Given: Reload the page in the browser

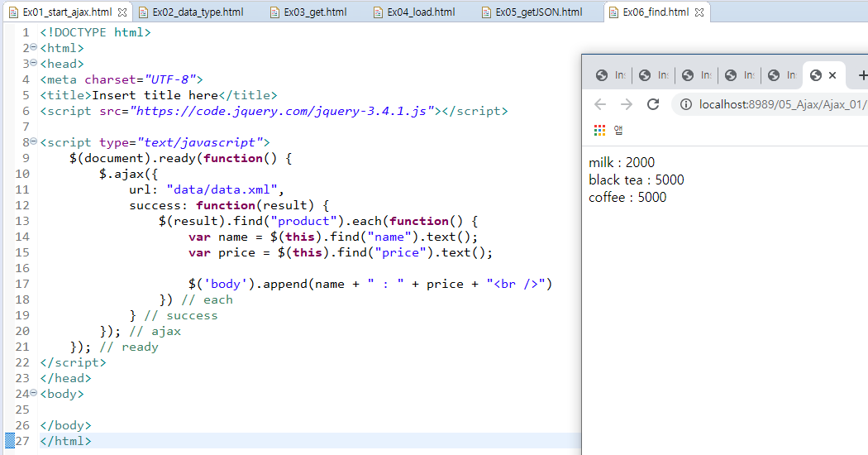Looking at the screenshot, I should [653, 104].
